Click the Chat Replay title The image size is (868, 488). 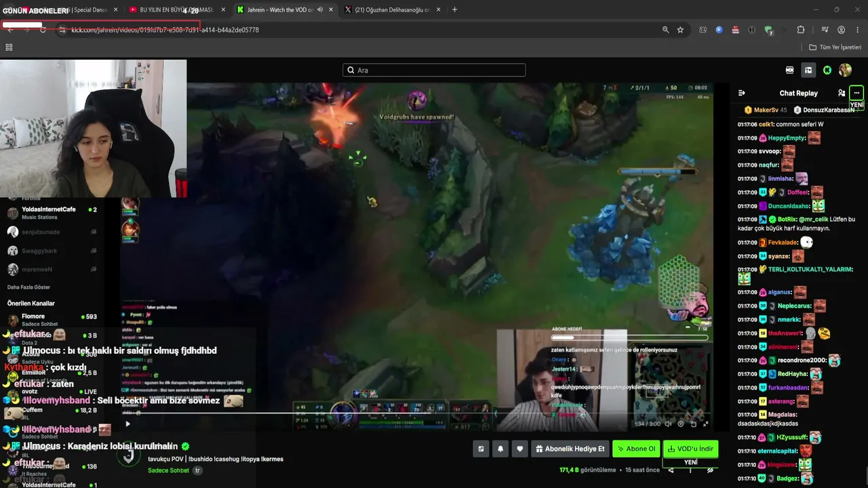click(x=799, y=93)
